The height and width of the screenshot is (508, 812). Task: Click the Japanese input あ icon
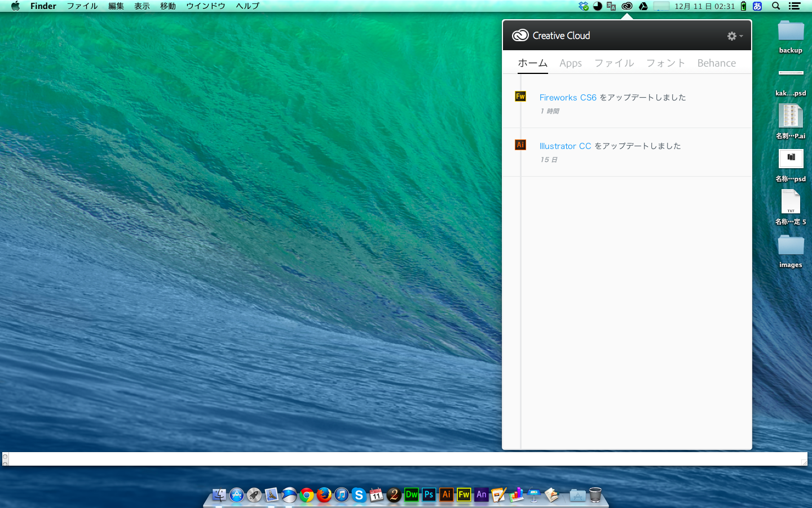click(x=757, y=6)
